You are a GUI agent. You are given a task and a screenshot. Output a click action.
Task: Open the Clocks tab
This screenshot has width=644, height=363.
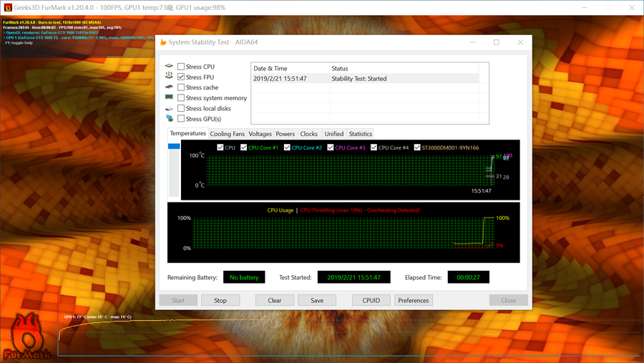coord(308,134)
